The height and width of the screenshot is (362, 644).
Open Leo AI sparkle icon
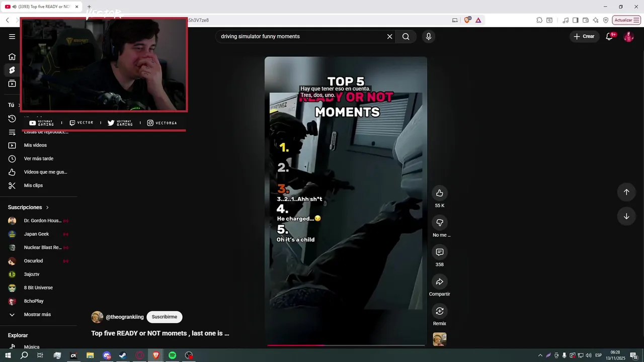(x=596, y=20)
